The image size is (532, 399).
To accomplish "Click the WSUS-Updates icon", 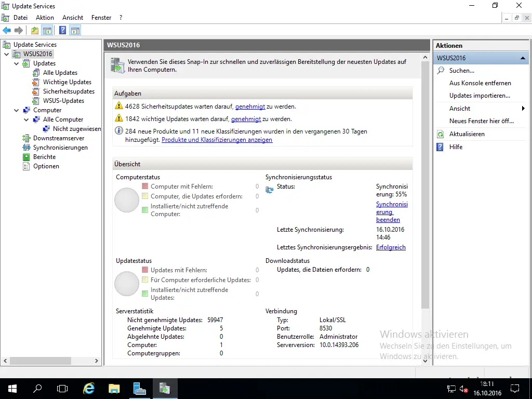I will click(36, 101).
